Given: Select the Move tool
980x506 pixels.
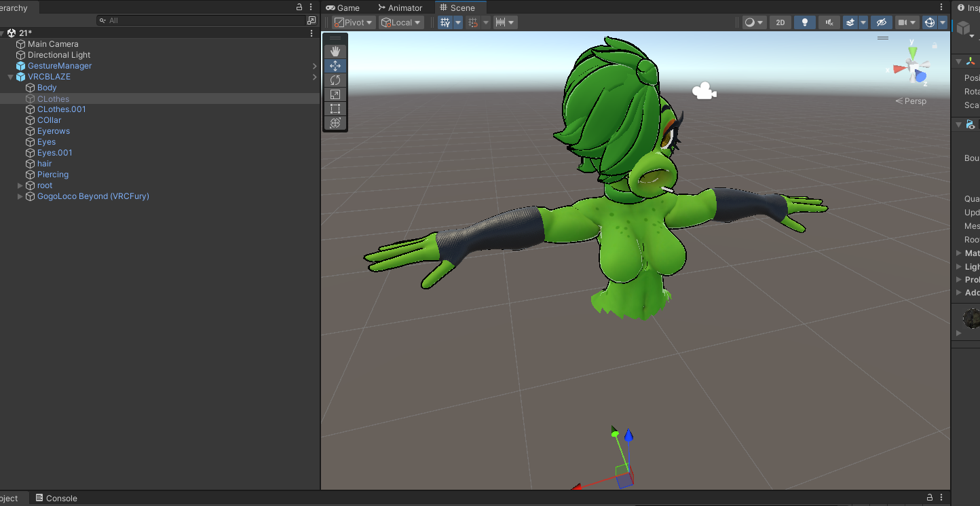Looking at the screenshot, I should tap(335, 66).
